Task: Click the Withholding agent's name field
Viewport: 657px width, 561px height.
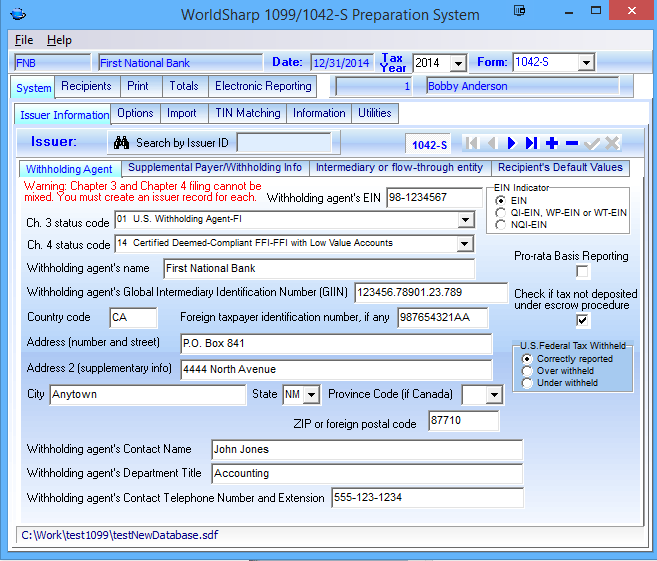Action: (318, 268)
